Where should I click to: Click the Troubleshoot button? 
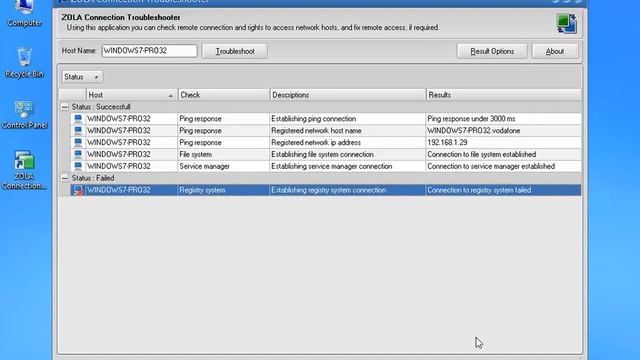(235, 51)
